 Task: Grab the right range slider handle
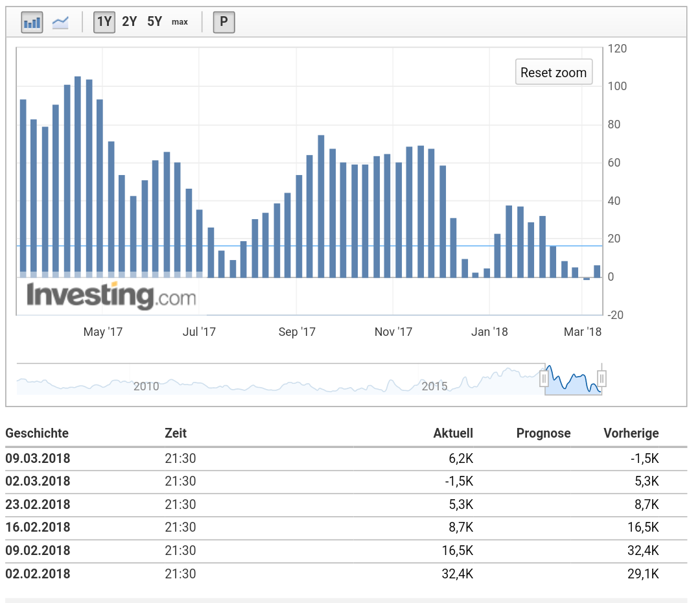pyautogui.click(x=602, y=378)
